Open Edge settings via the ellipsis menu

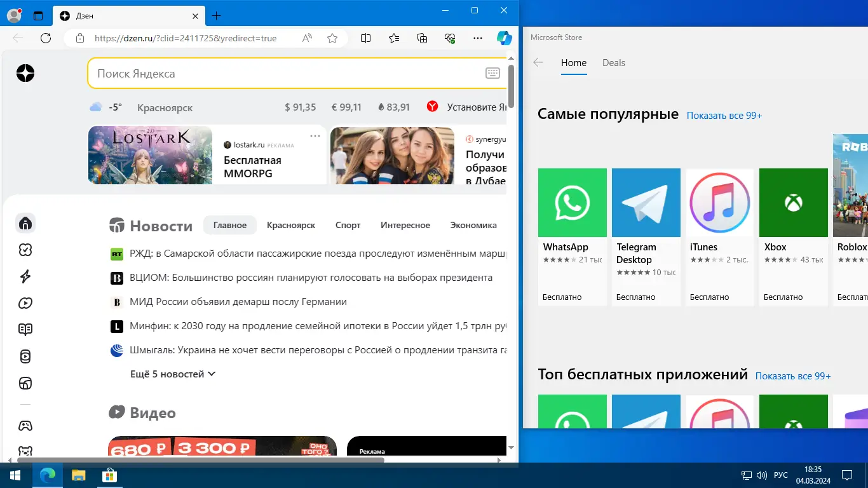tap(478, 38)
